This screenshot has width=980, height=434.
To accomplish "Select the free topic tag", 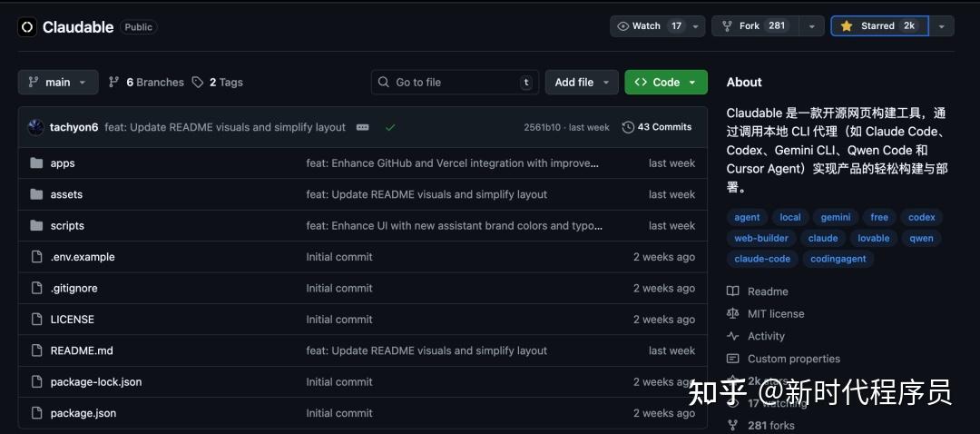I will click(x=879, y=218).
